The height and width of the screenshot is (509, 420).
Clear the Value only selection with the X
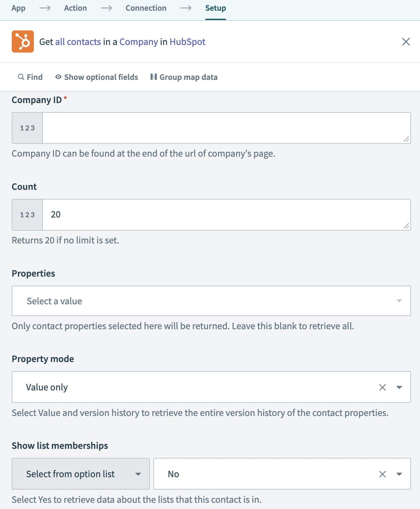(382, 387)
